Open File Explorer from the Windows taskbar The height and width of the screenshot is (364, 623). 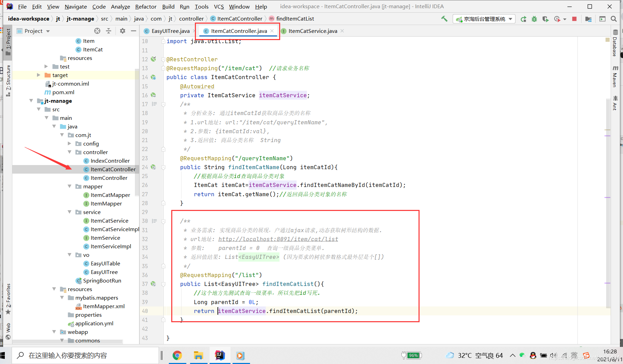click(198, 355)
